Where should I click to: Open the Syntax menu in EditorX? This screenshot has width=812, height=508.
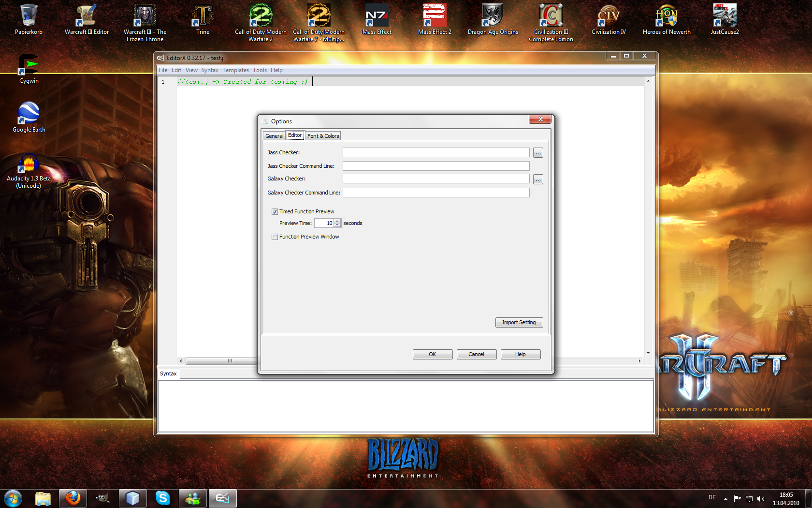click(210, 70)
